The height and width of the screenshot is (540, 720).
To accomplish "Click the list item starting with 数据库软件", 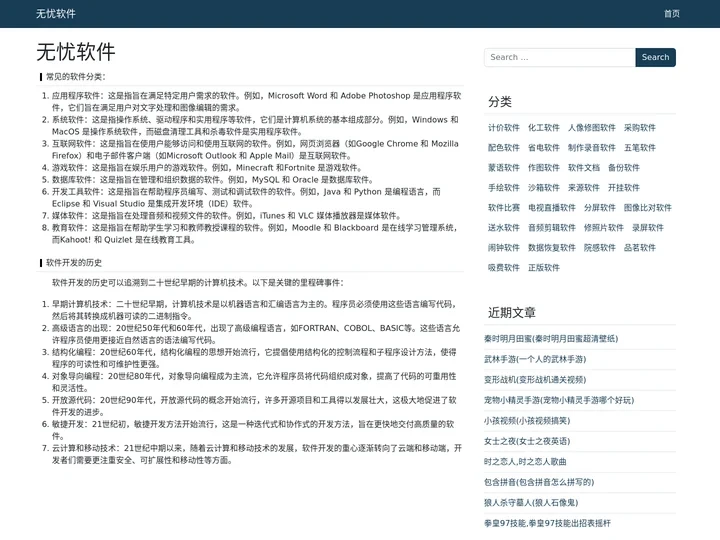I will coord(214,180).
